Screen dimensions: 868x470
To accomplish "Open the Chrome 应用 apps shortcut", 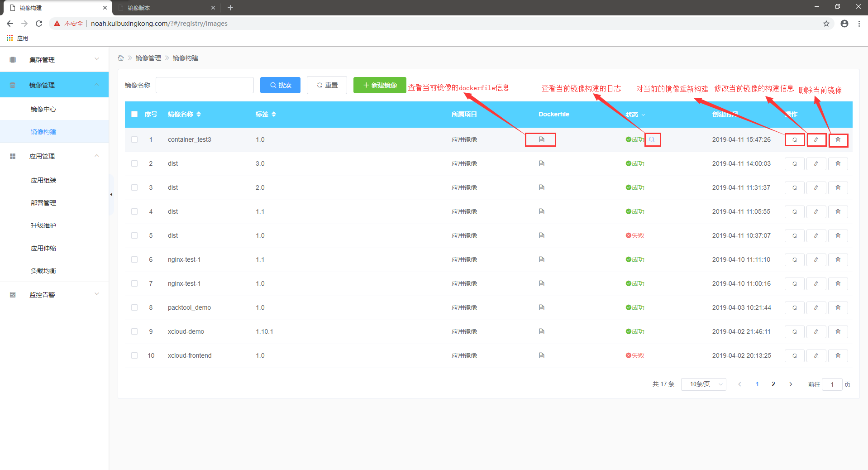I will pyautogui.click(x=17, y=38).
